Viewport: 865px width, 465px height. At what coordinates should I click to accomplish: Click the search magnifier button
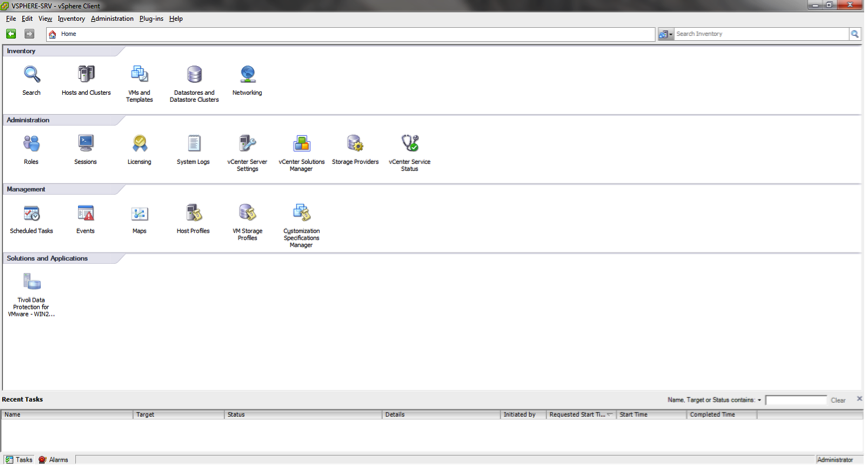click(x=855, y=34)
